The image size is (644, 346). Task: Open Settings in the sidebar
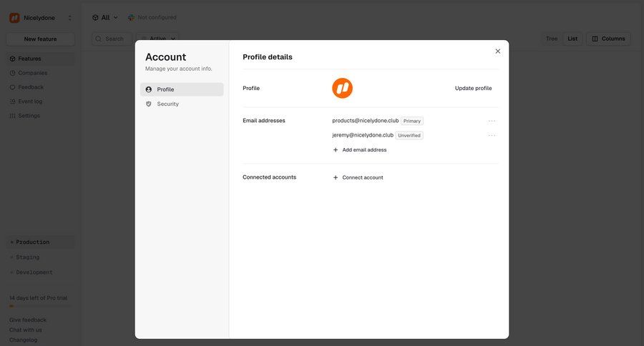coord(40,116)
